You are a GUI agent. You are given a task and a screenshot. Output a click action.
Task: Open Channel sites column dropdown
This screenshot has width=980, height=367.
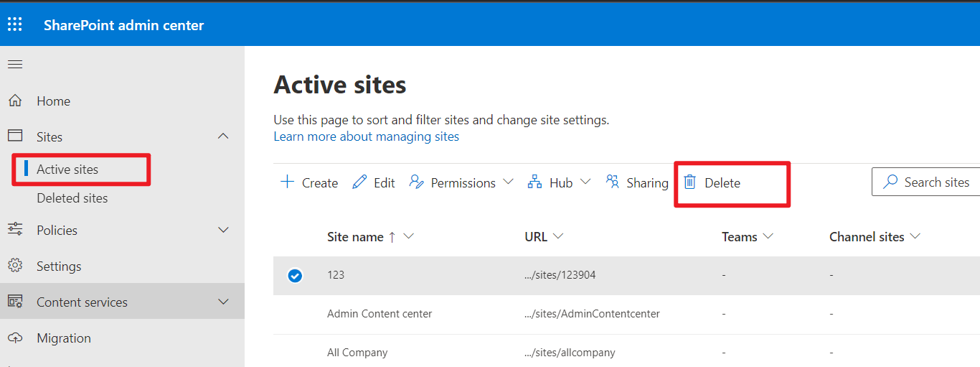915,236
